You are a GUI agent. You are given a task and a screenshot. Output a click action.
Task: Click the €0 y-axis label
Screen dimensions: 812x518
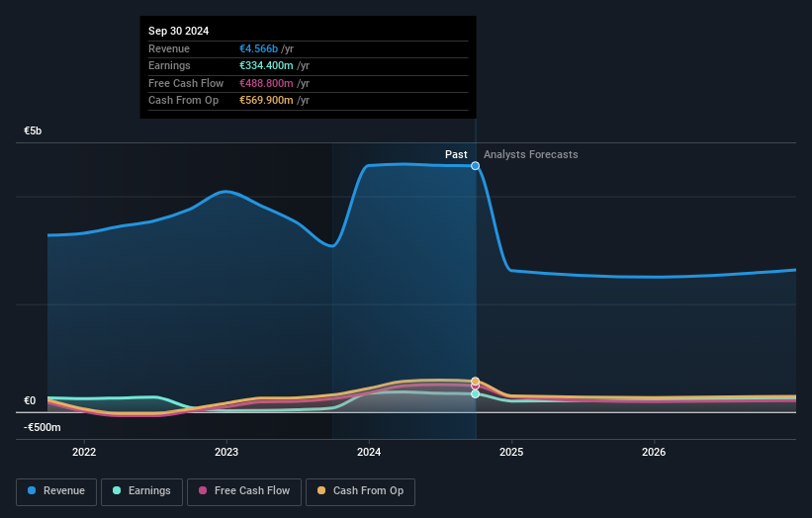click(30, 400)
